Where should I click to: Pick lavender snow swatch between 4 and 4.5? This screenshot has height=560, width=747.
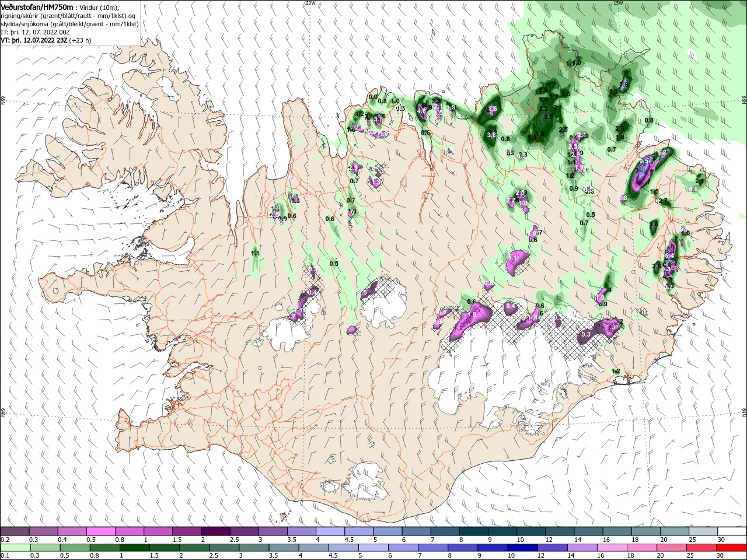coord(330,531)
